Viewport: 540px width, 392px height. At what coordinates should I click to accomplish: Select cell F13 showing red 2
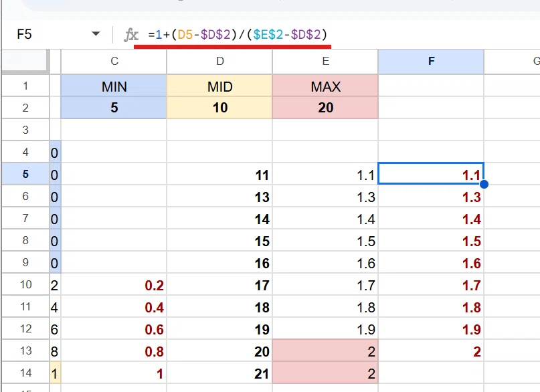(x=431, y=351)
